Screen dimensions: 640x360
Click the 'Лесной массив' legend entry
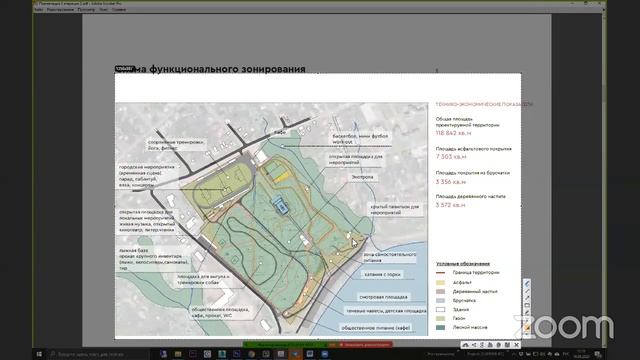pyautogui.click(x=470, y=327)
